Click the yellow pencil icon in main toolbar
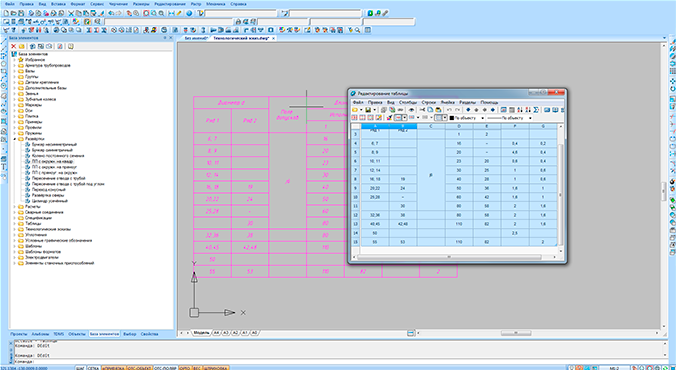 pyautogui.click(x=179, y=13)
